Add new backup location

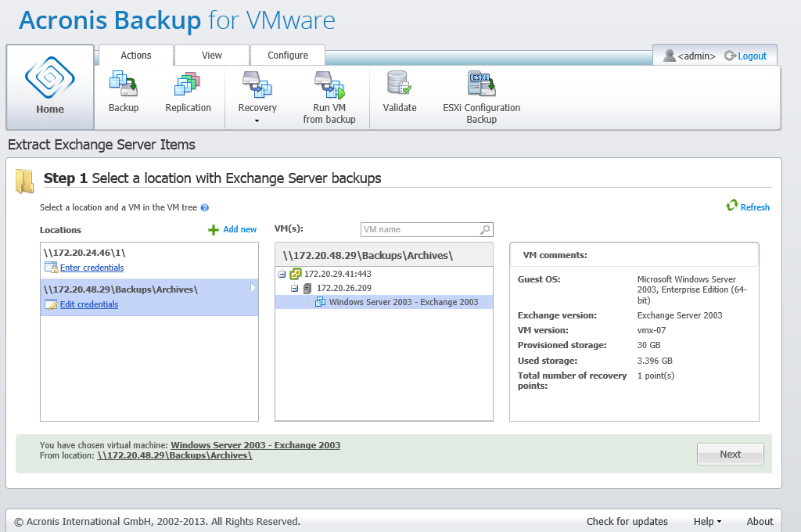(239, 229)
